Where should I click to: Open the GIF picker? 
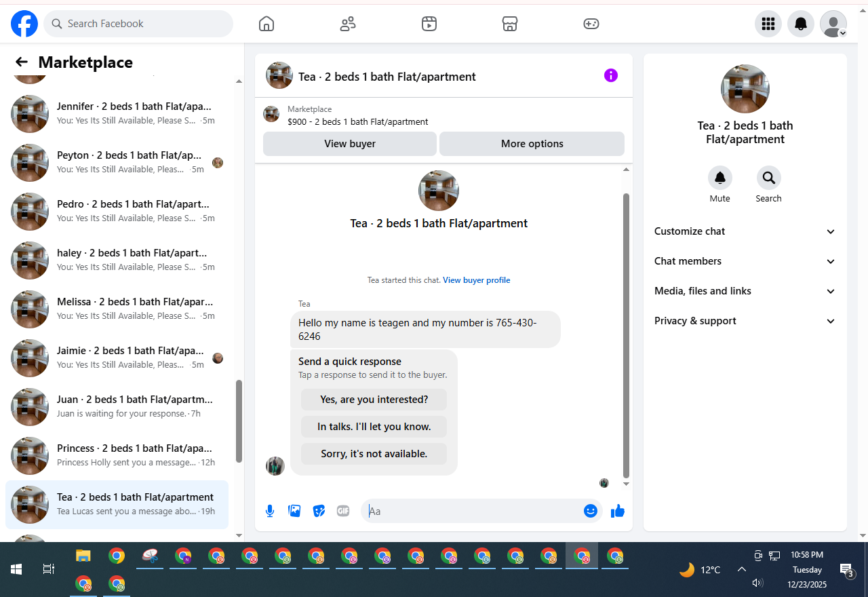click(x=343, y=511)
